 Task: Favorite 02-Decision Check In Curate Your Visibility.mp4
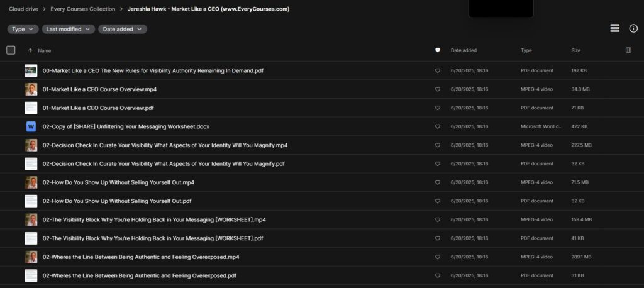click(x=438, y=145)
